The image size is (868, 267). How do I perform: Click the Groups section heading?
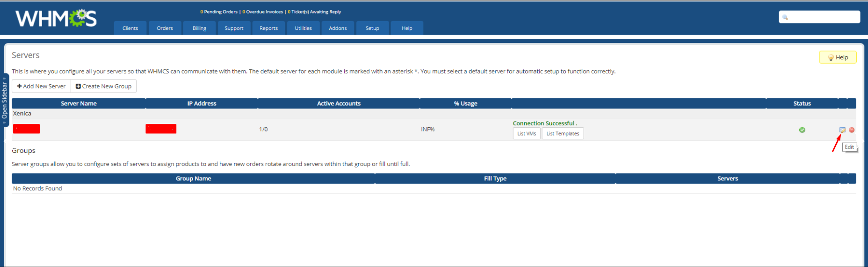point(23,151)
